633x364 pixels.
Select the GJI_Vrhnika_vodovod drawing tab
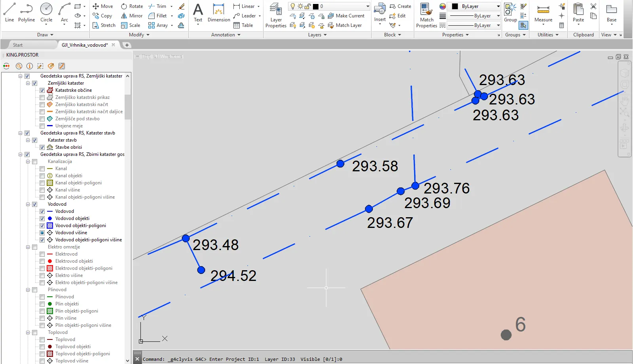point(84,45)
